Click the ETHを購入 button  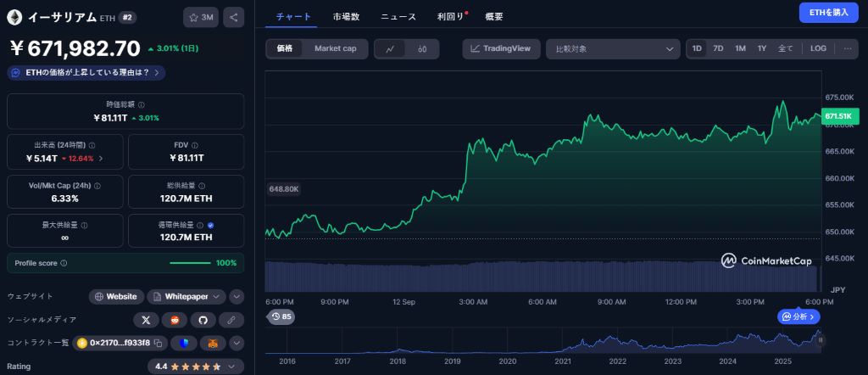tap(828, 13)
